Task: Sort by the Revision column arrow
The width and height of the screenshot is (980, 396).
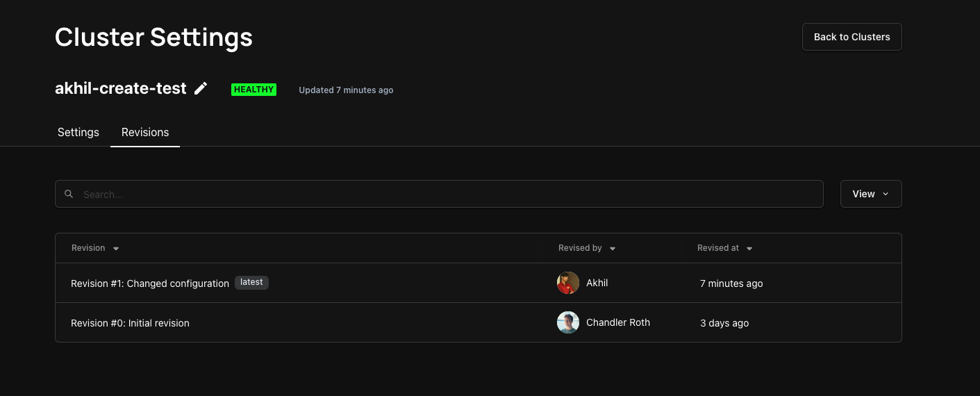Action: click(116, 249)
